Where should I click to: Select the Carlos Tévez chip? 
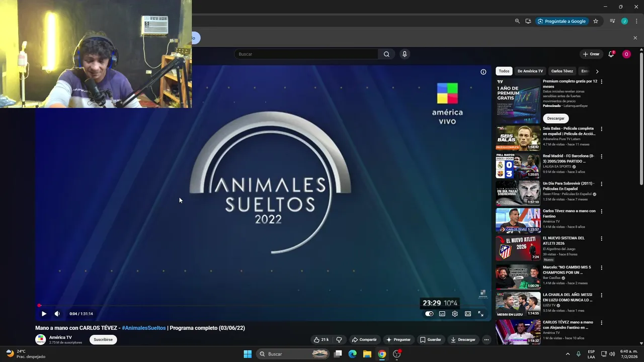562,71
